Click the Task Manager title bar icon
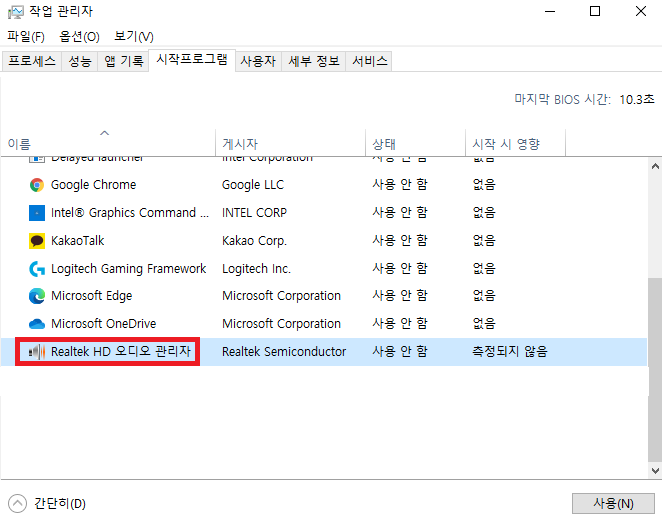This screenshot has width=662, height=527. tap(16, 12)
